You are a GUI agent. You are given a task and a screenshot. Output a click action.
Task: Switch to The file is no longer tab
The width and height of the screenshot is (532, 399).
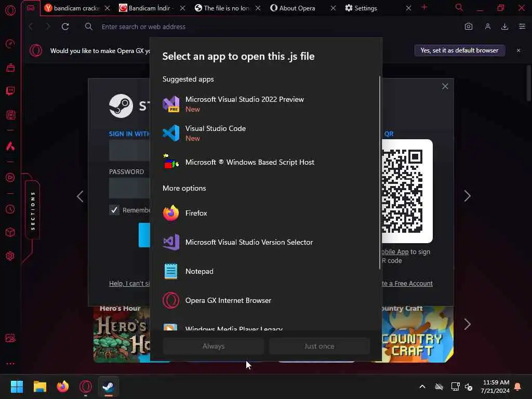(223, 8)
